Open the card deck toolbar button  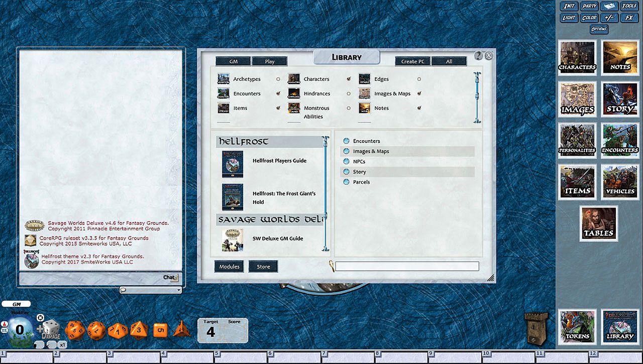609,7
